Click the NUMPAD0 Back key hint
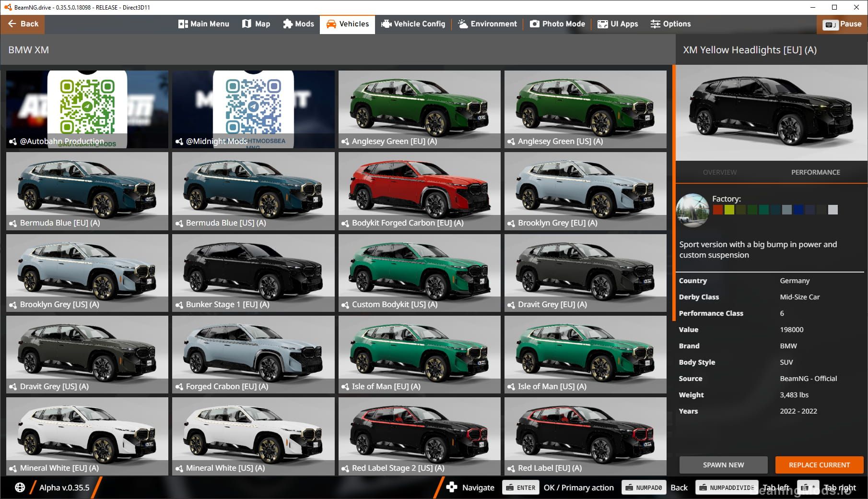Screen dimensions: 868x499 click(645, 487)
